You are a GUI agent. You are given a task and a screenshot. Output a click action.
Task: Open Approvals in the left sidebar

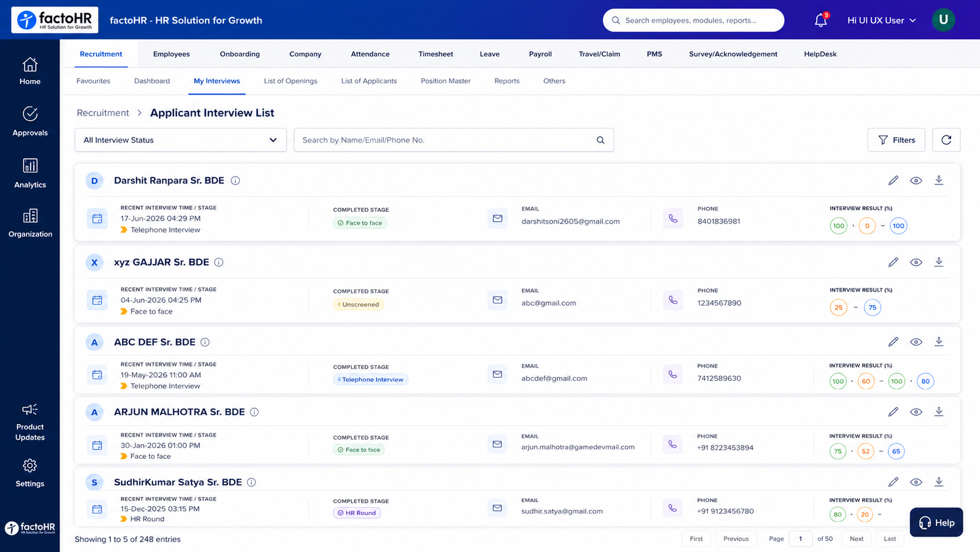click(x=30, y=121)
